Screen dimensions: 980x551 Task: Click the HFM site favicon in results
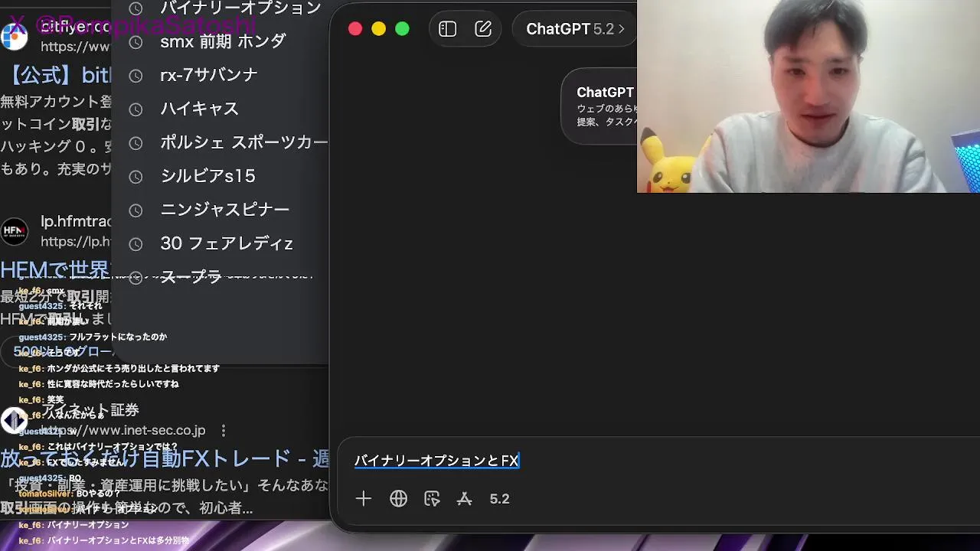[14, 231]
